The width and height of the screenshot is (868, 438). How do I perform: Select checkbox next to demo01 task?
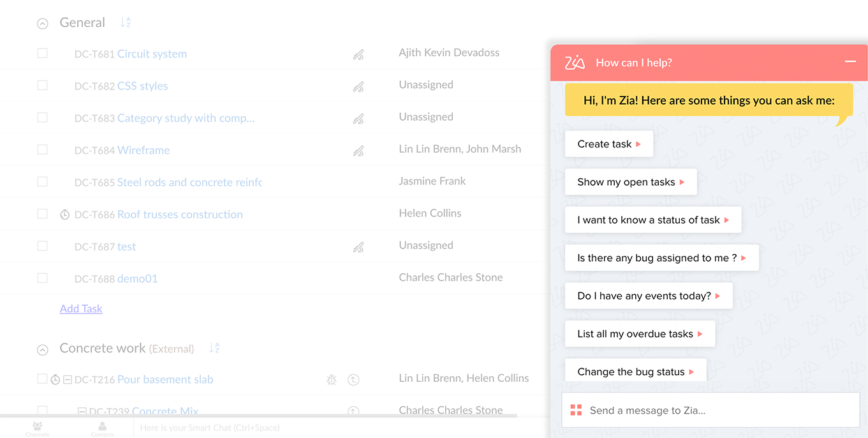pyautogui.click(x=42, y=278)
